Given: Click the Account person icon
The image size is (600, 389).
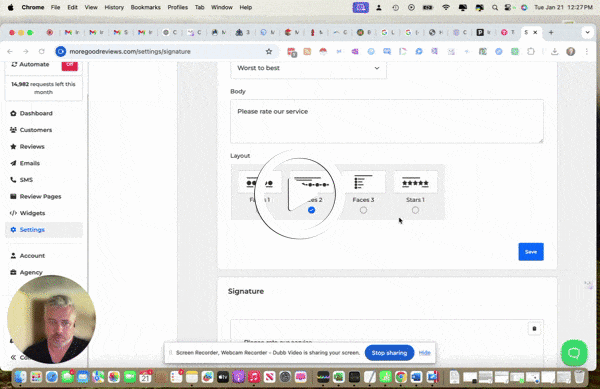Looking at the screenshot, I should pos(13,256).
